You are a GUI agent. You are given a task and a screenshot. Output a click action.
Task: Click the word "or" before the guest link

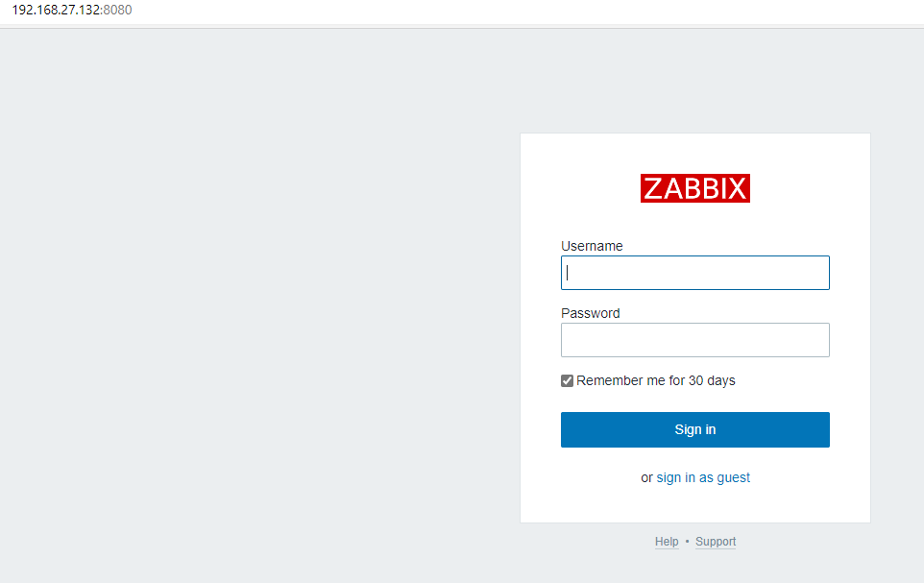tap(646, 477)
